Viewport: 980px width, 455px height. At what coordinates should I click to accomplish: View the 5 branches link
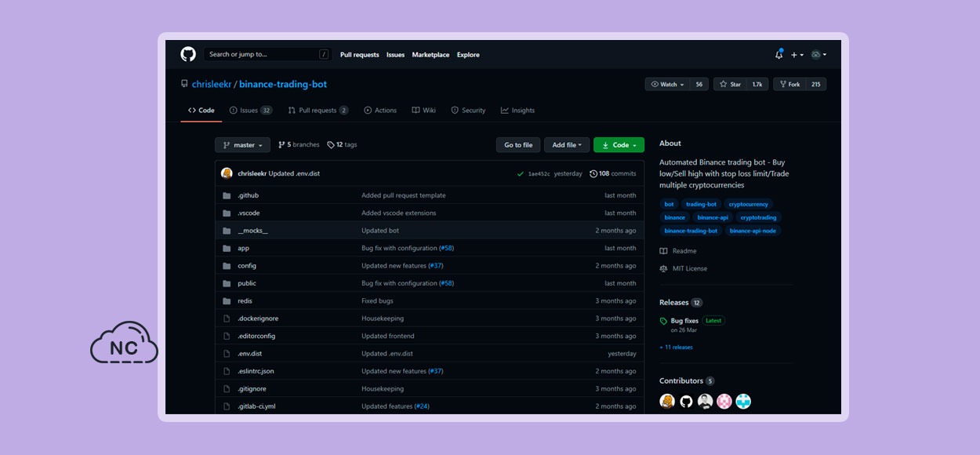tap(299, 145)
